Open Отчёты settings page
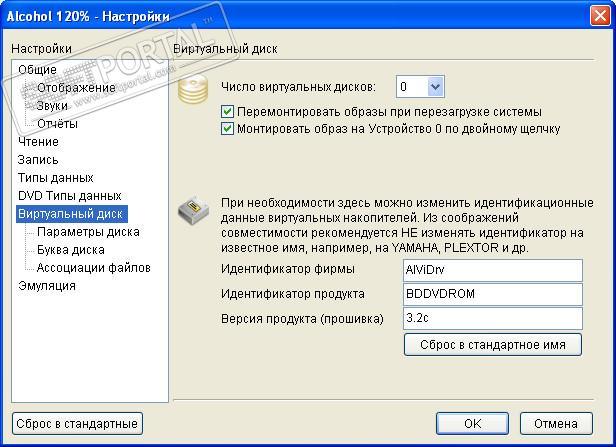 click(x=57, y=124)
